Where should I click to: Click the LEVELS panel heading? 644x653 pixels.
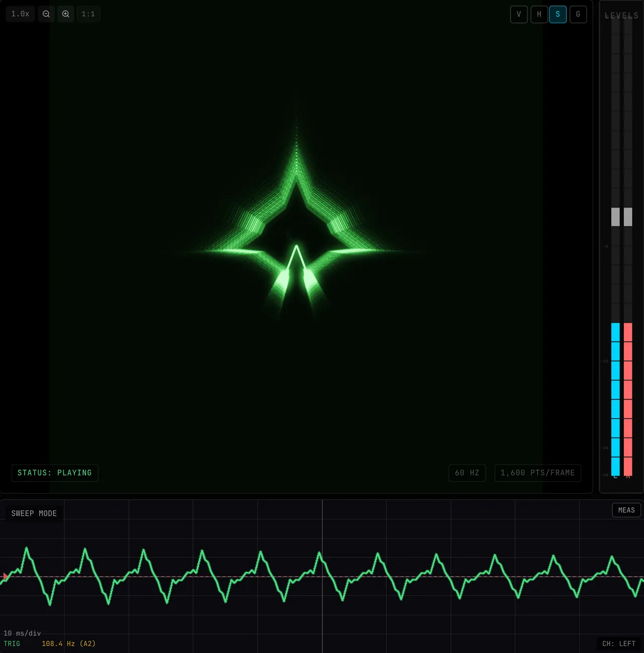(x=621, y=16)
